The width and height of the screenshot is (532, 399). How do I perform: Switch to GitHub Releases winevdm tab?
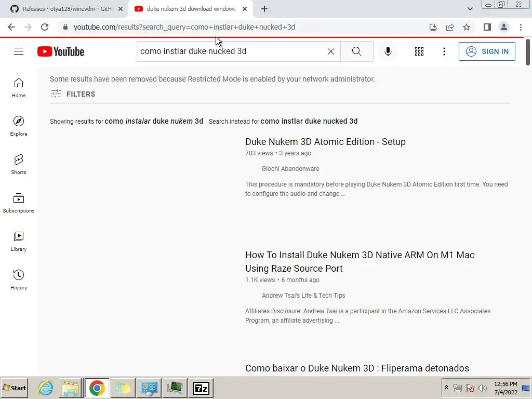click(63, 9)
